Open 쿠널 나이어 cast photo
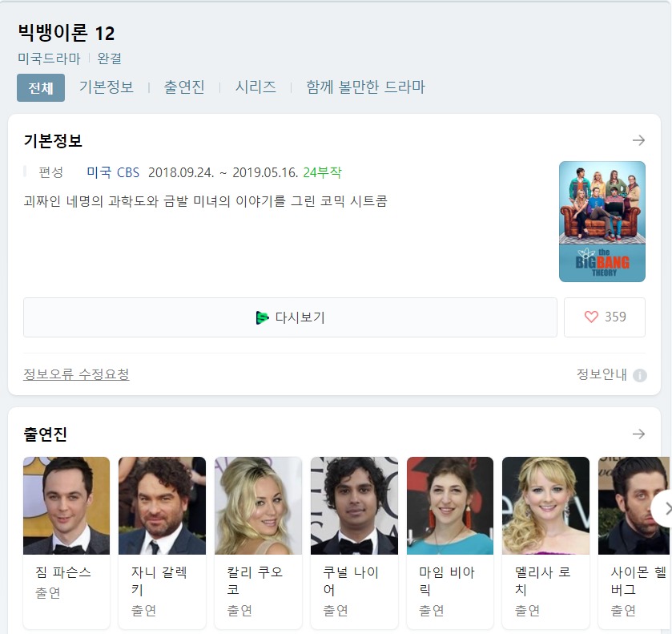The image size is (672, 634). click(x=354, y=506)
